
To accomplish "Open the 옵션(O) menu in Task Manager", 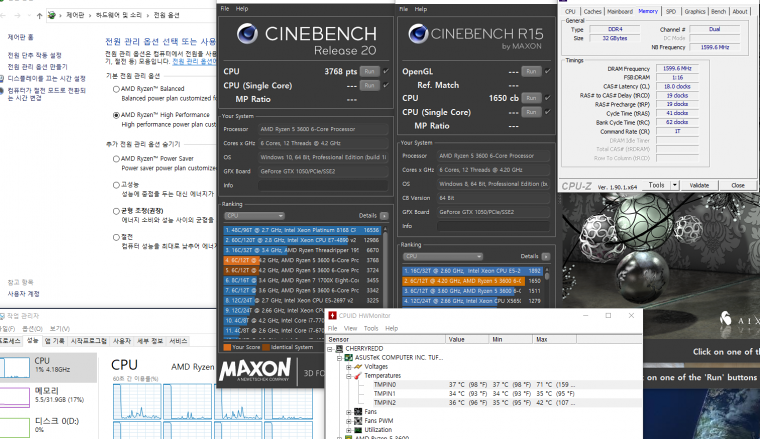I will coord(32,329).
